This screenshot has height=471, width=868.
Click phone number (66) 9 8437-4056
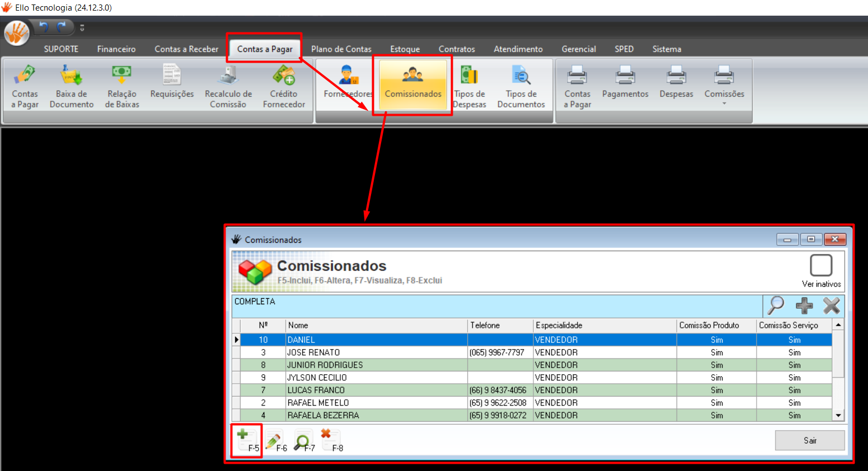tap(498, 390)
